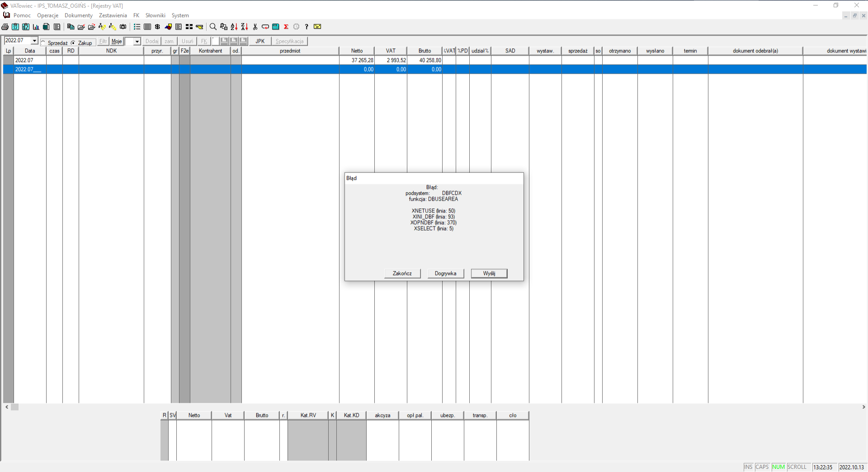Open the calculator icon in toolbar
Screen dimensions: 868x472
[x=276, y=27]
